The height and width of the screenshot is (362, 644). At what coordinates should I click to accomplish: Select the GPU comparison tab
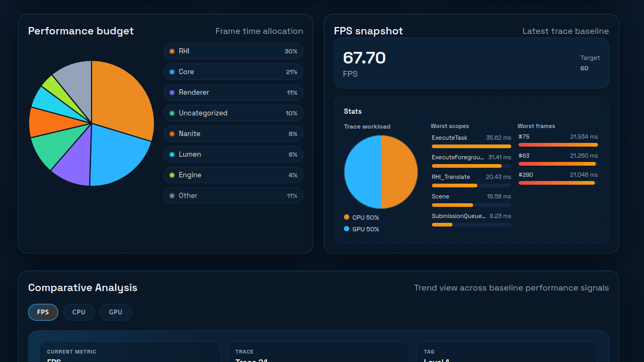click(x=115, y=312)
